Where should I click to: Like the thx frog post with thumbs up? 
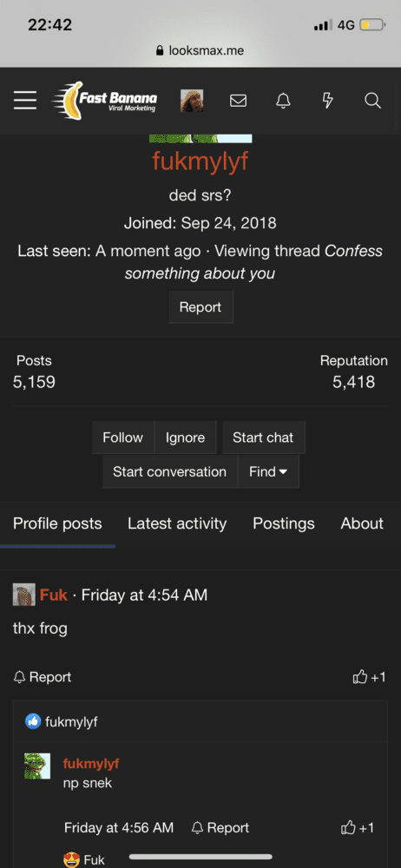pyautogui.click(x=369, y=677)
